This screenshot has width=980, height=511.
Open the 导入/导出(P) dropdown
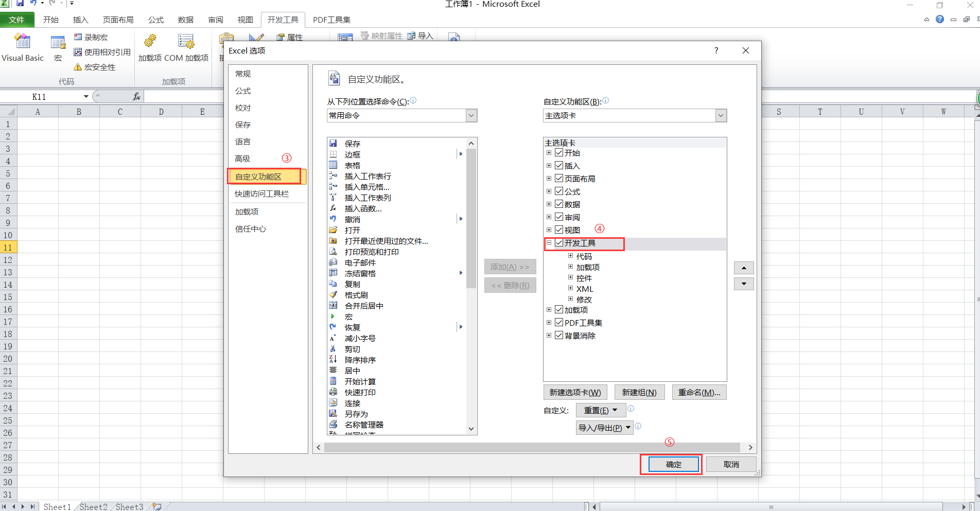(x=604, y=428)
